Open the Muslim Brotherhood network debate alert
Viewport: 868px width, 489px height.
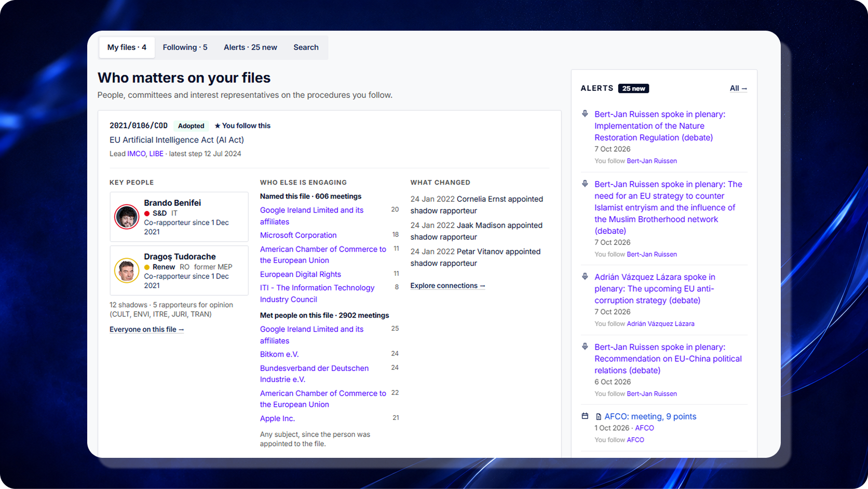[668, 207]
